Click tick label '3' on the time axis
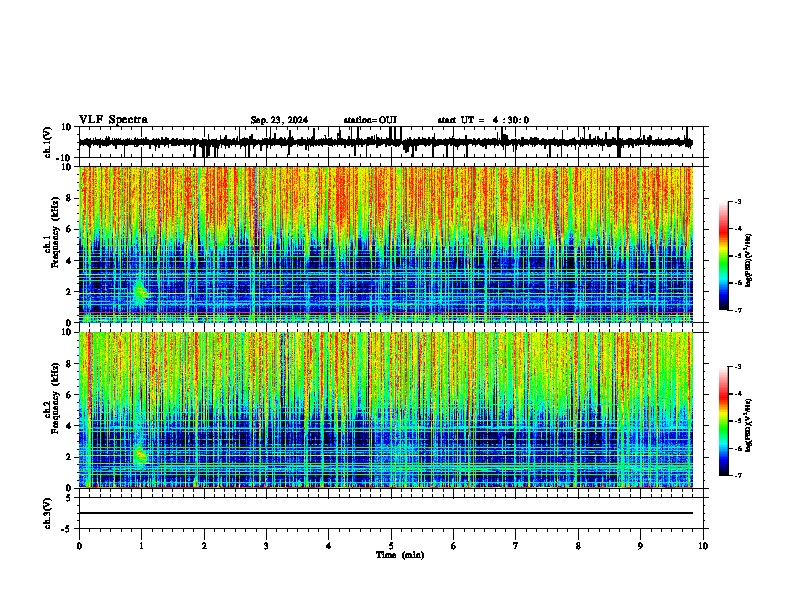 pyautogui.click(x=266, y=546)
